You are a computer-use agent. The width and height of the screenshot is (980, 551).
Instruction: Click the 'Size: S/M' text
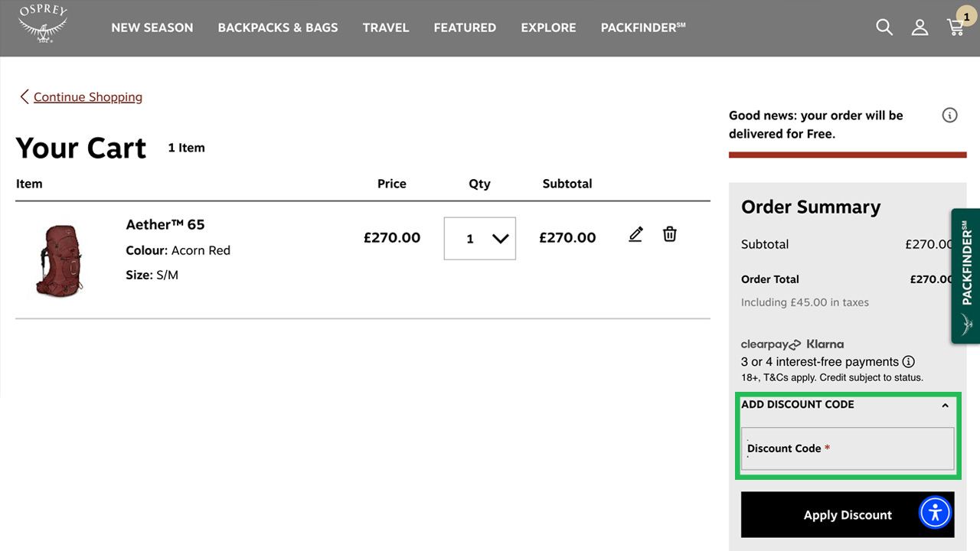pos(152,275)
